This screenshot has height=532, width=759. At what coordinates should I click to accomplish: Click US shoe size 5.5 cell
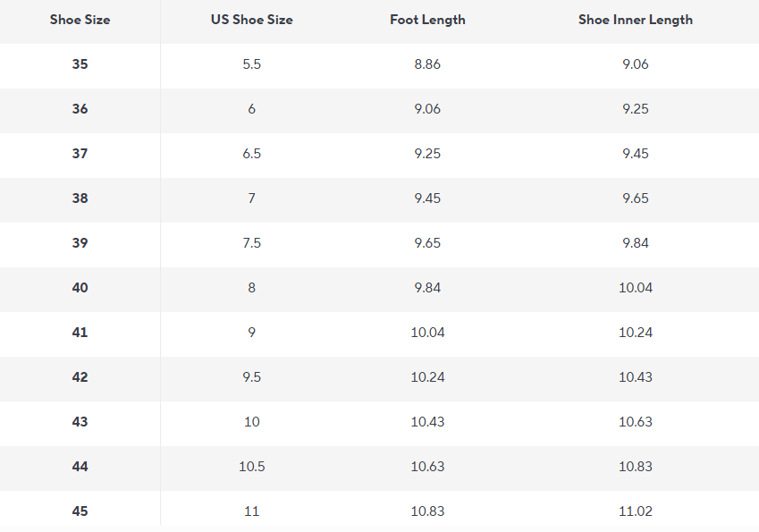[x=251, y=64]
